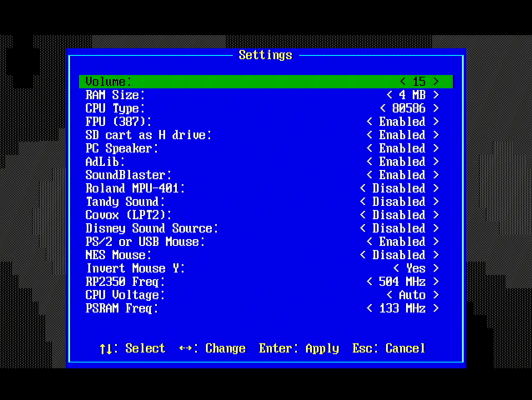The image size is (532, 400).
Task: Click the up-down arrows Select hint
Action: click(x=132, y=348)
